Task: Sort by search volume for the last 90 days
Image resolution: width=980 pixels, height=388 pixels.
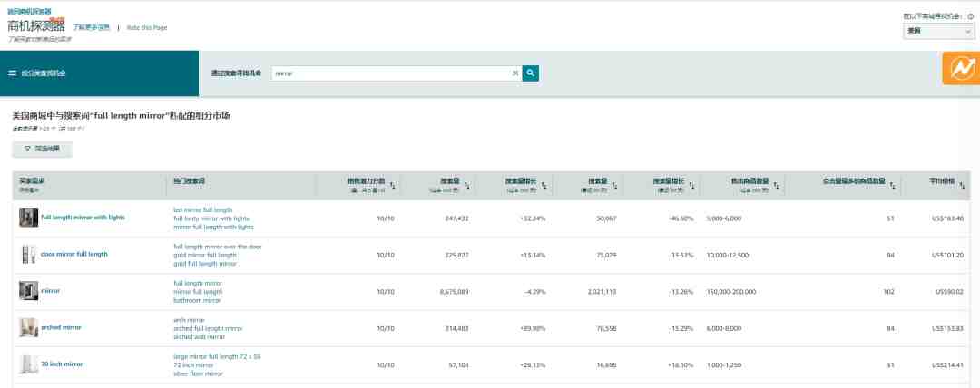Action: coord(615,185)
